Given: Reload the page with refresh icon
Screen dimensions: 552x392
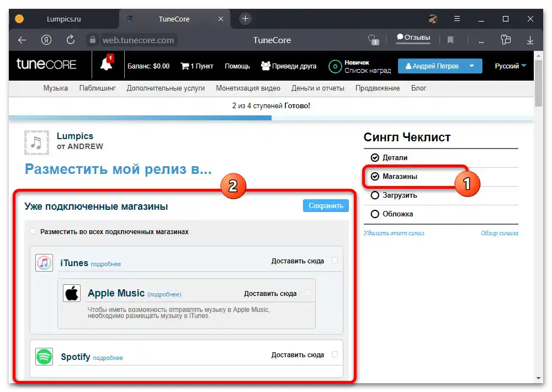Looking at the screenshot, I should tap(71, 40).
